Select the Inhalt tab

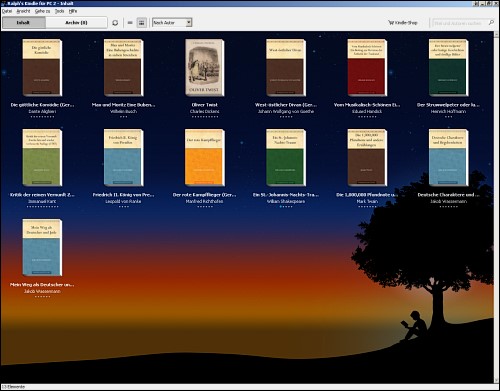pyautogui.click(x=23, y=23)
